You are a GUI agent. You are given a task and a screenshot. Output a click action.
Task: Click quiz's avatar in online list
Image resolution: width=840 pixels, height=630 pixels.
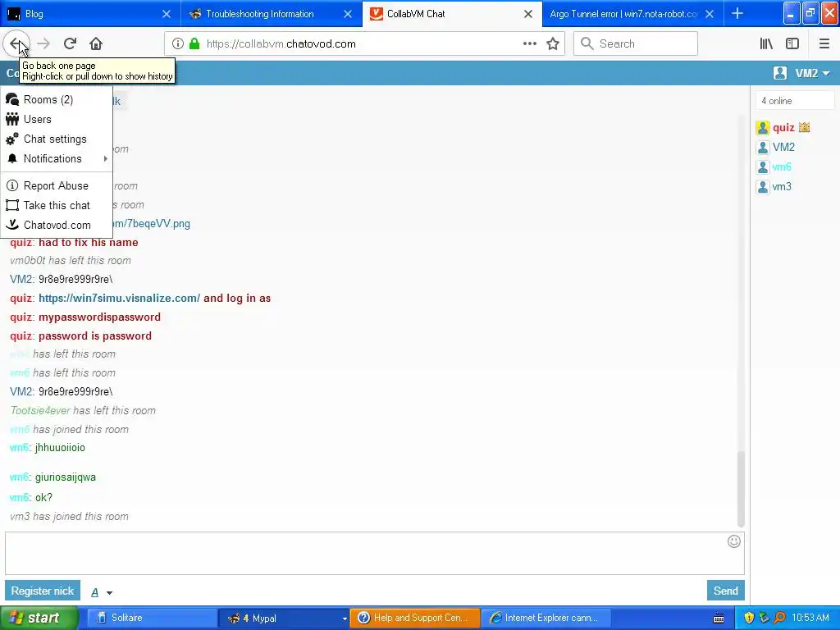pyautogui.click(x=763, y=127)
